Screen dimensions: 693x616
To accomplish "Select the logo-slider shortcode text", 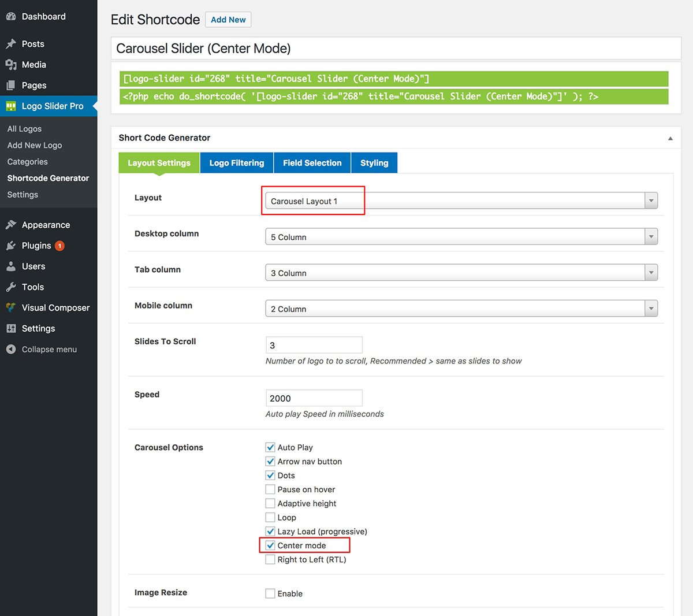I will click(394, 79).
